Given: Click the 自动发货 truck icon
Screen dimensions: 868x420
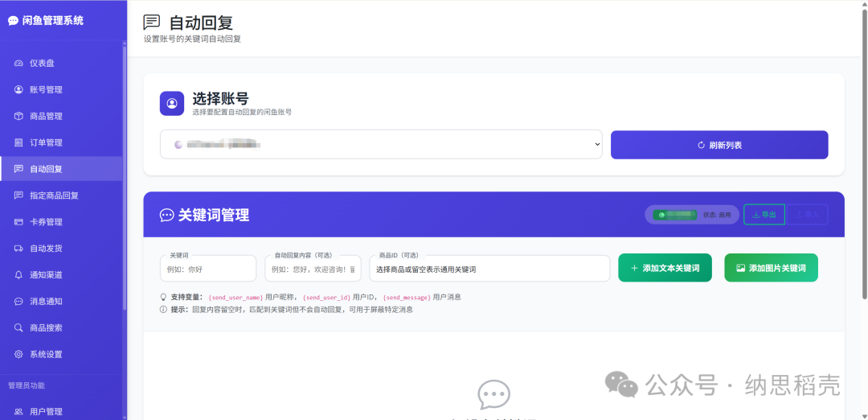Looking at the screenshot, I should pos(18,249).
